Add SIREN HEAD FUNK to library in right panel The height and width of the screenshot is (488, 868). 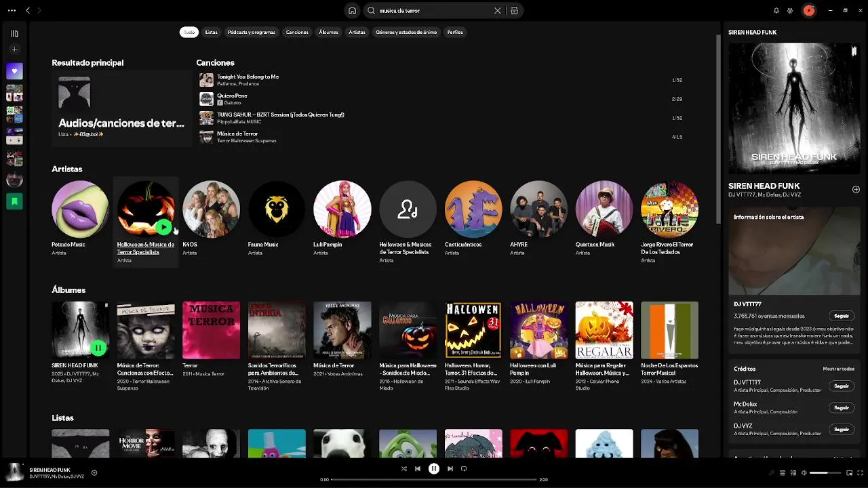856,190
